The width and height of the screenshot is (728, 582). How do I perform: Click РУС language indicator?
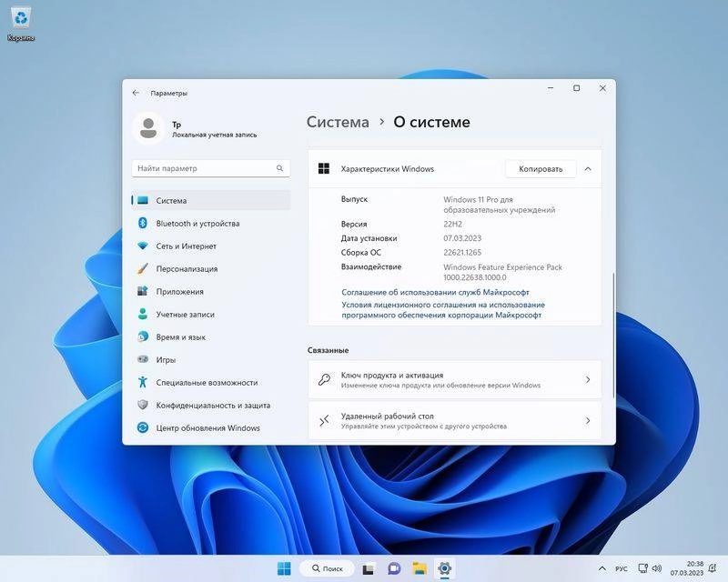click(622, 569)
